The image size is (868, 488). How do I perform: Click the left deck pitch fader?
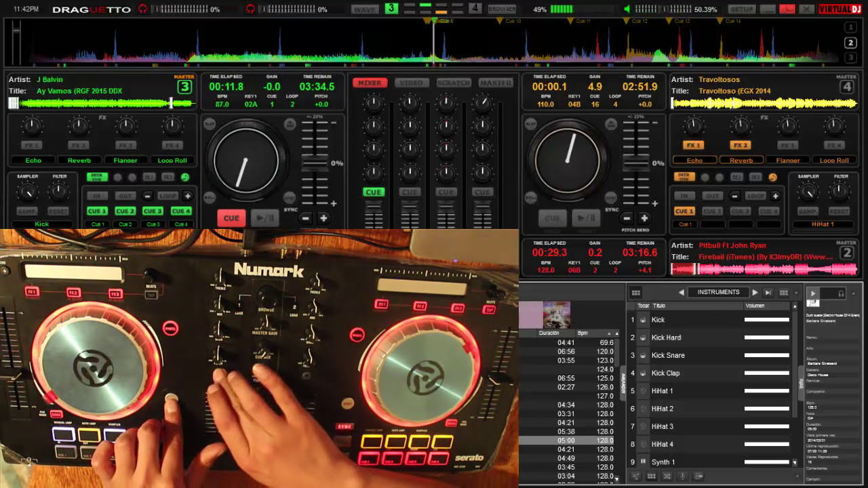(x=314, y=165)
